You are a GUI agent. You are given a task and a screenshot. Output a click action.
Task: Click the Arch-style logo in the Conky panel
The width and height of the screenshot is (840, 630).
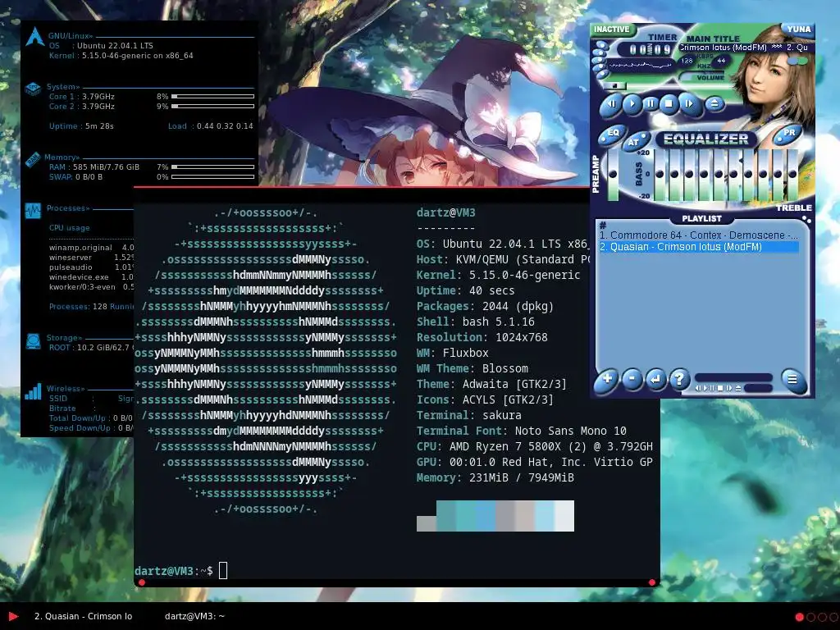click(x=34, y=36)
